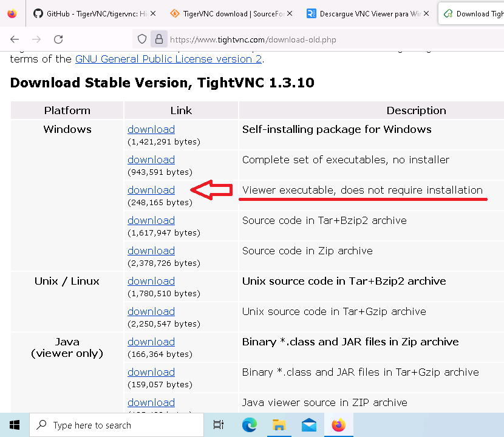The height and width of the screenshot is (437, 504).
Task: Click the forward navigation arrow
Action: click(36, 39)
